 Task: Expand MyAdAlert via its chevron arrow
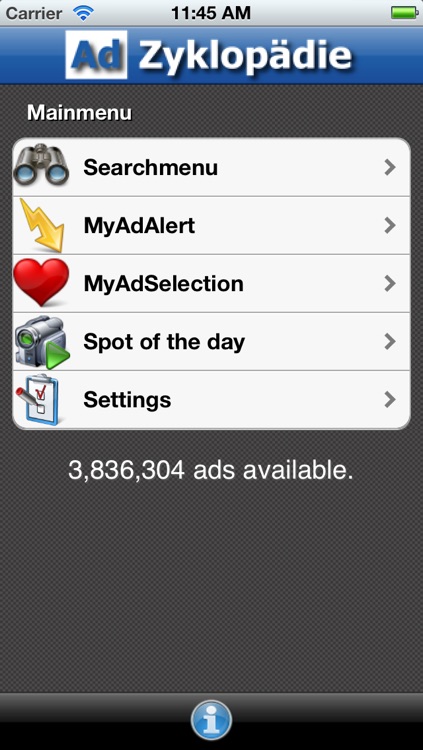[x=390, y=225]
